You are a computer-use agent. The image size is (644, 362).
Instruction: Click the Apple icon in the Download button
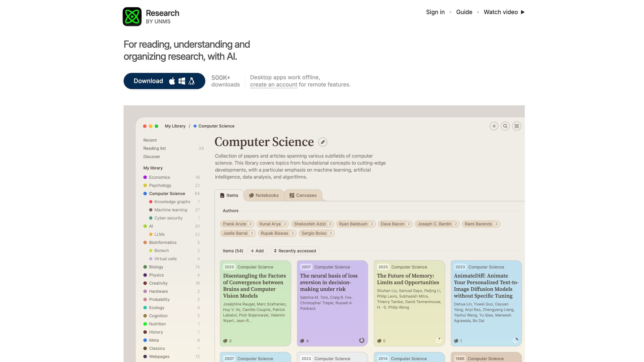(172, 81)
